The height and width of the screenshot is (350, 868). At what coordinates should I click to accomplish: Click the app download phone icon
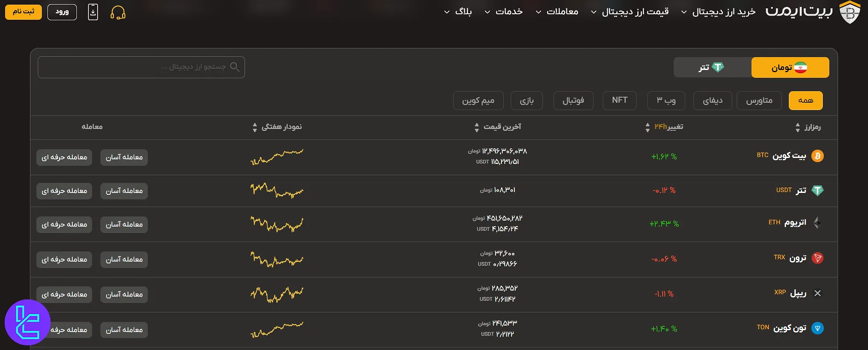point(93,12)
